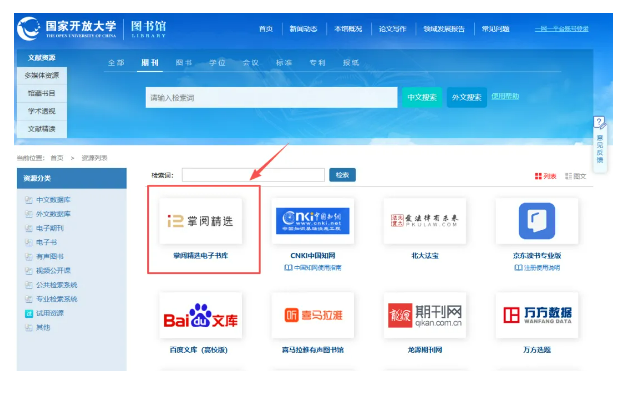Viewport: 624px width, 396px height.
Task: Click the 掌阅精选 logo tile
Action: coord(201,221)
